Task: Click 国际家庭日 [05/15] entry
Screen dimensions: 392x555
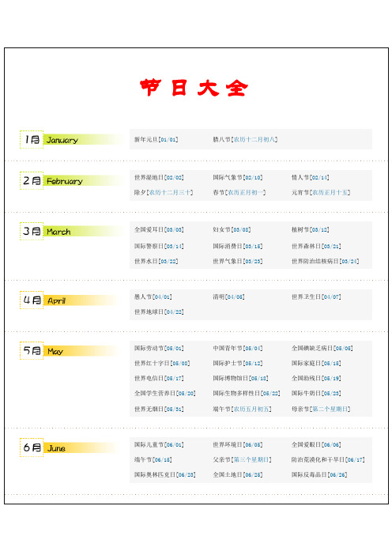Action: pyautogui.click(x=316, y=363)
